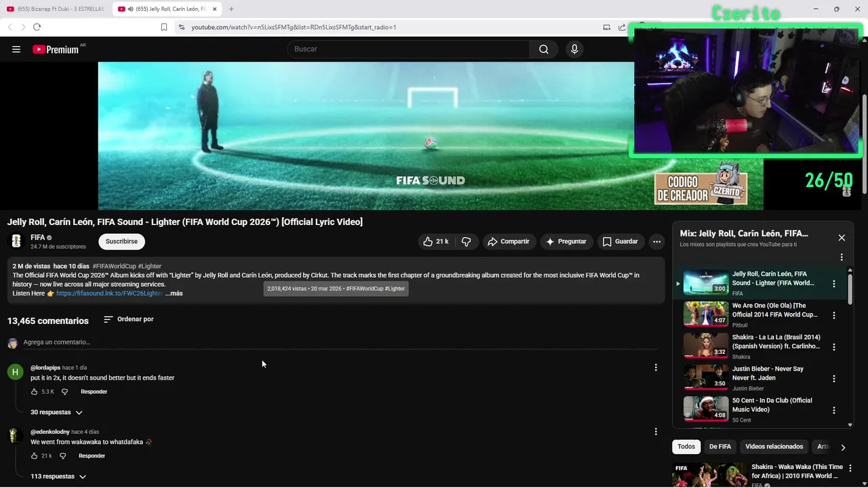Screen dimensions: 868x488
Task: Play 50 Cent In Da Club thumbnail
Action: [706, 409]
